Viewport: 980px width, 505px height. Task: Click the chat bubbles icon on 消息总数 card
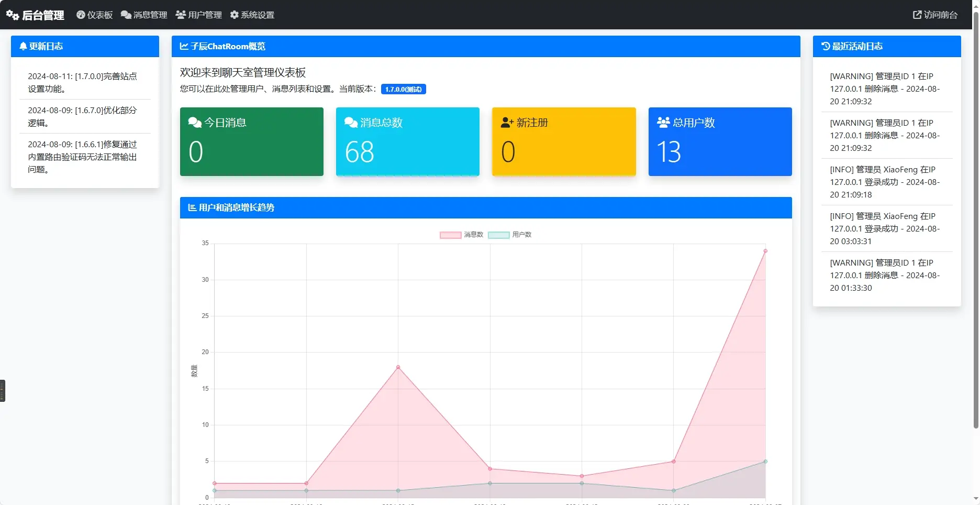click(x=351, y=123)
